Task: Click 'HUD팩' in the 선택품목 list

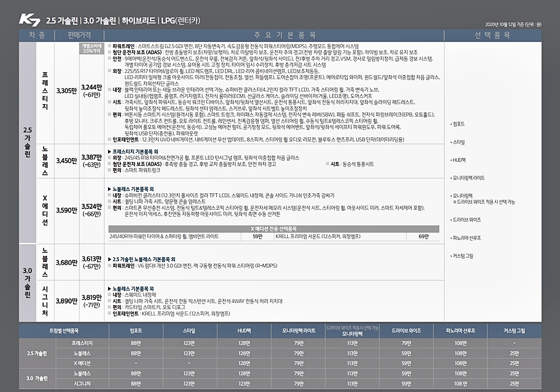Action: [459, 160]
